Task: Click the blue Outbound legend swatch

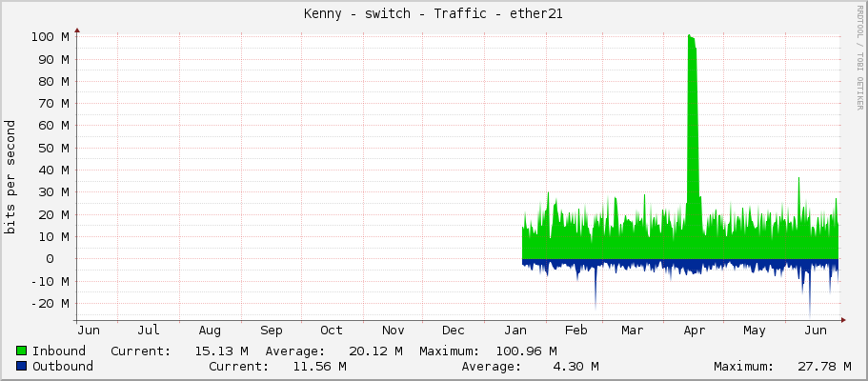Action: (22, 366)
